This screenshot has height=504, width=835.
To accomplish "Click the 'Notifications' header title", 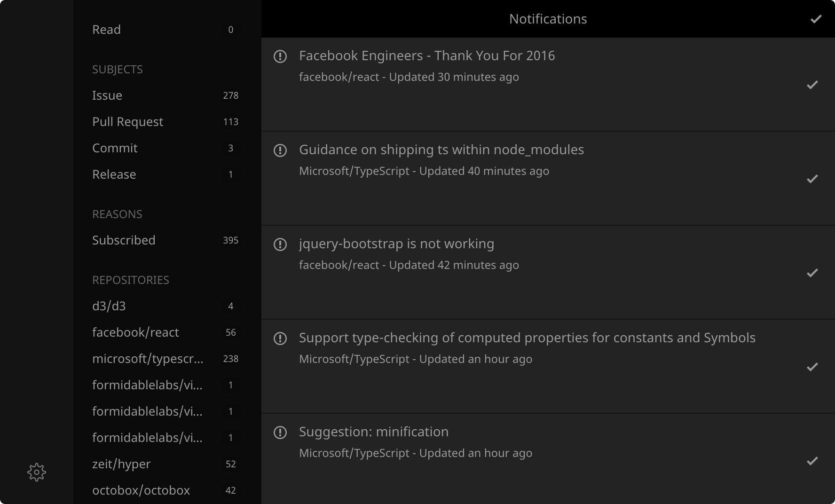I will click(x=548, y=19).
